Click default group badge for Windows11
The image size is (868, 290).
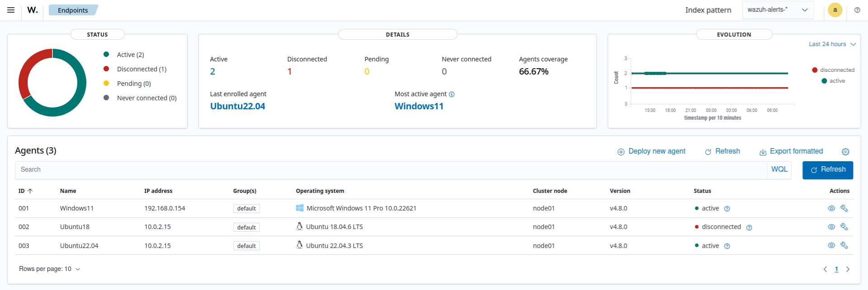[x=246, y=209]
